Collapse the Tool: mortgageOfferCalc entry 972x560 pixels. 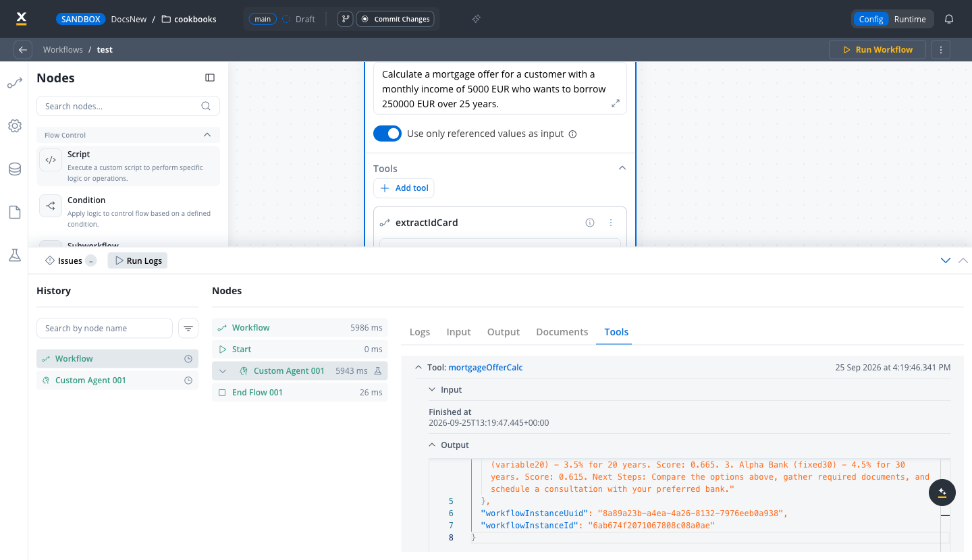pos(418,368)
